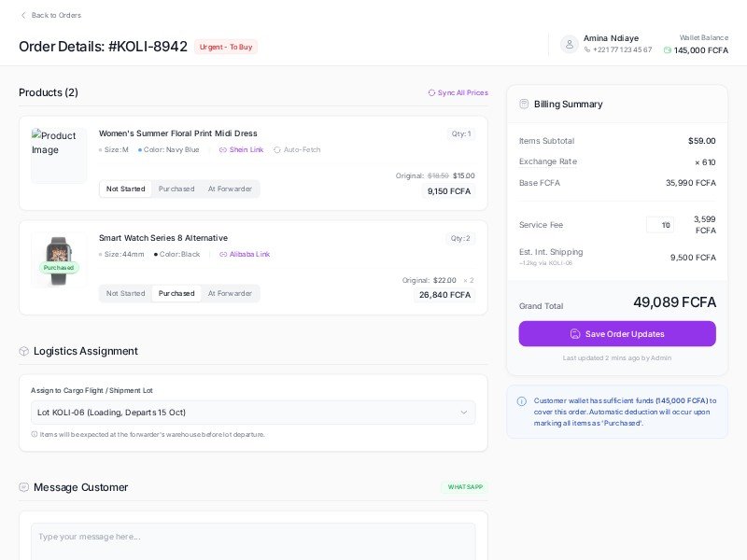The height and width of the screenshot is (560, 747).
Task: Click the Auto-Fetch refresh icon
Action: [277, 149]
